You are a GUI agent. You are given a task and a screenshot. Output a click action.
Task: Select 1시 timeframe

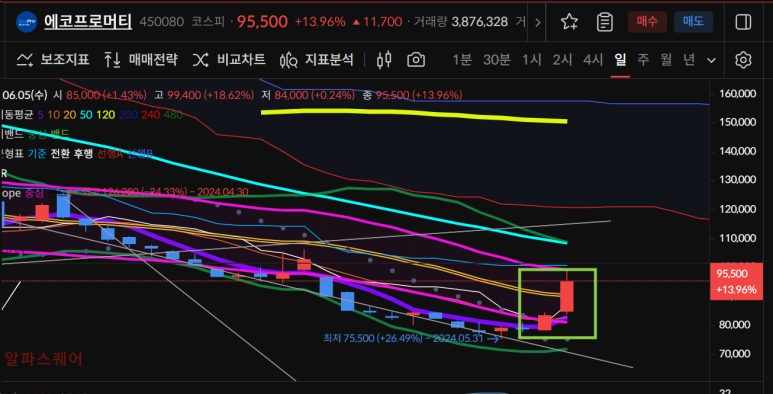tap(531, 60)
